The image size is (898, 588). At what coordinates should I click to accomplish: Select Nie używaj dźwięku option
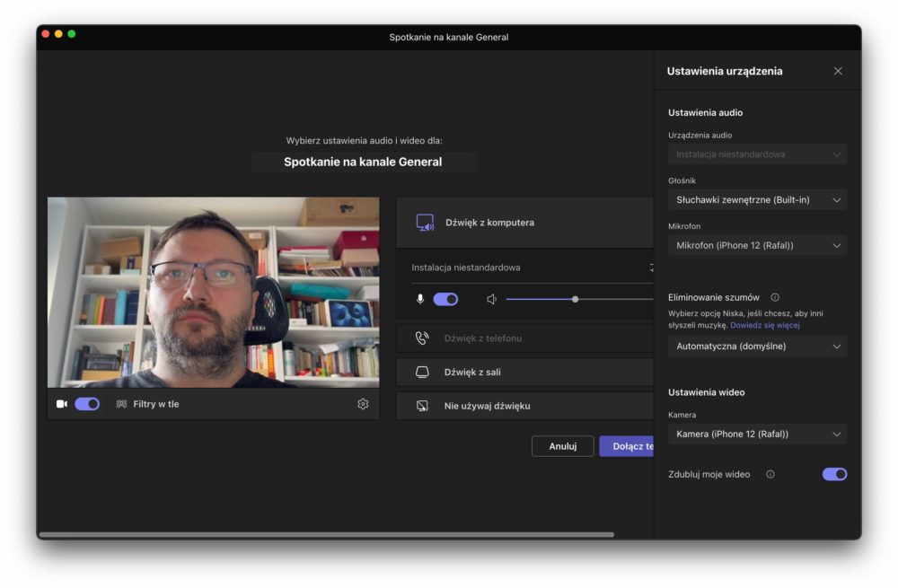[524, 406]
